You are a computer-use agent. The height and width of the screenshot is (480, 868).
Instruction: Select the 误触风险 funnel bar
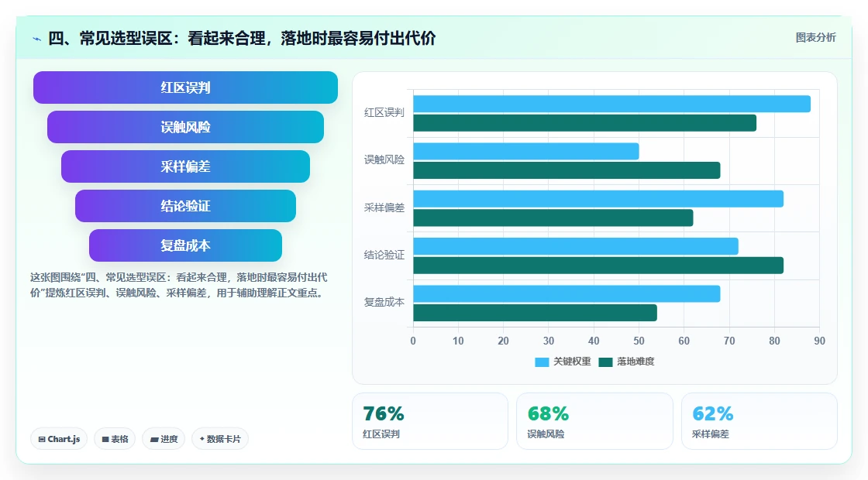click(185, 127)
